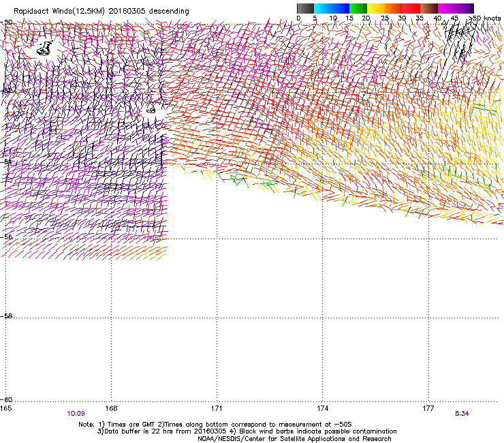Click the '25' legend scale number

pyautogui.click(x=384, y=18)
